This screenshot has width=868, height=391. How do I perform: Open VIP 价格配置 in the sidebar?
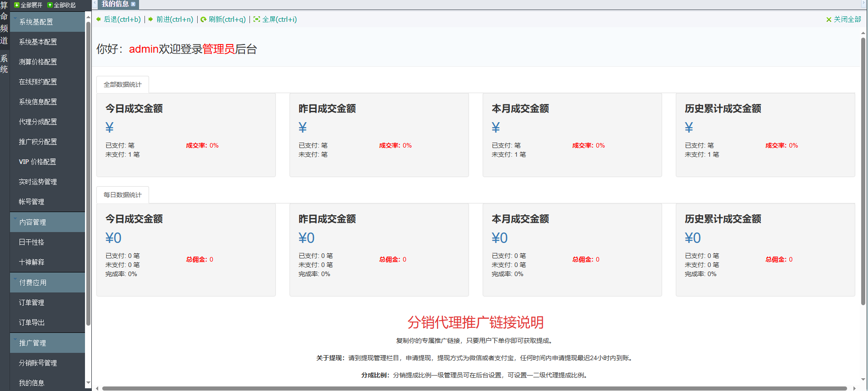(47, 162)
